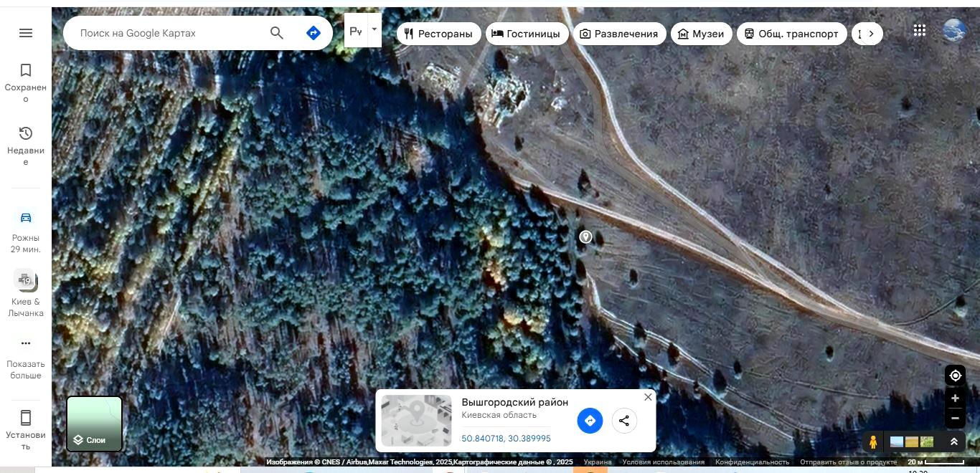Open the input language dropdown arrow
980x473 pixels.
tap(374, 30)
